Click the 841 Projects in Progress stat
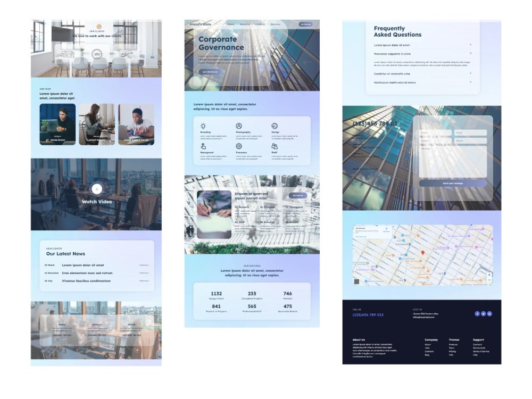 tap(216, 308)
